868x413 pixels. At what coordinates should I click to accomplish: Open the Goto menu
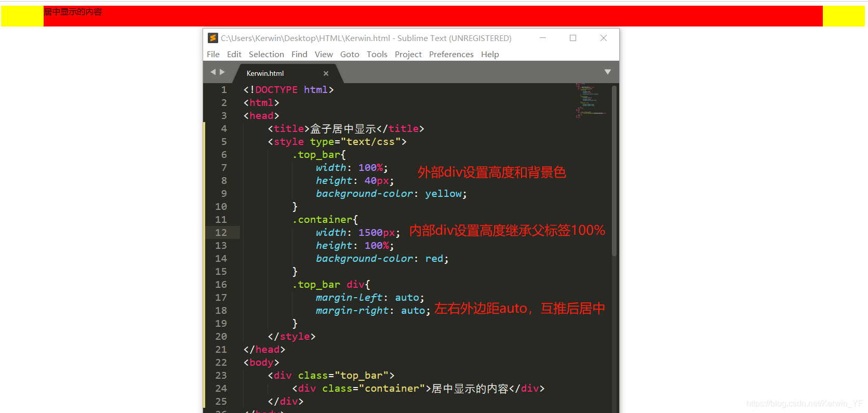tap(350, 54)
